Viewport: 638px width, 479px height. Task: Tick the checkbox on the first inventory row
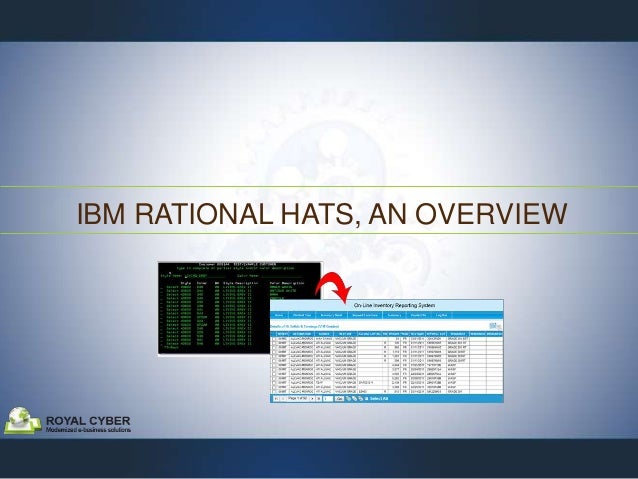[x=274, y=339]
